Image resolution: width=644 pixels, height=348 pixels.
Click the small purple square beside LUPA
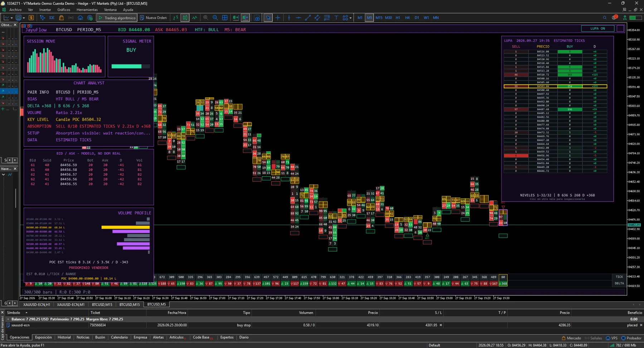pyautogui.click(x=620, y=28)
